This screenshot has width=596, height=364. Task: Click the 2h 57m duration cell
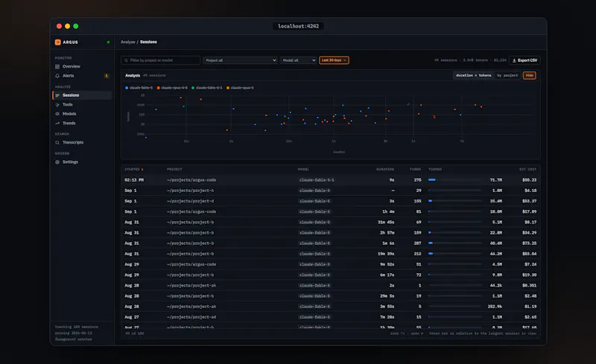click(x=387, y=233)
